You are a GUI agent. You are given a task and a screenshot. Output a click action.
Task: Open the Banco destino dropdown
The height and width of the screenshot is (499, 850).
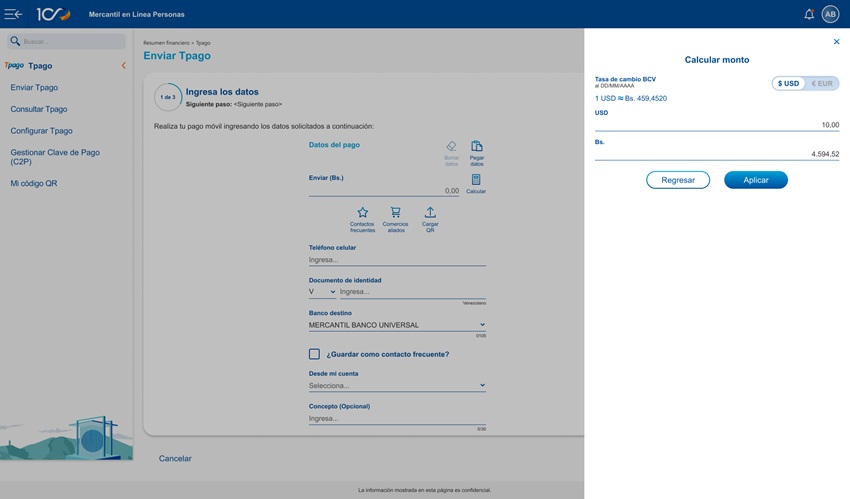[x=397, y=325]
